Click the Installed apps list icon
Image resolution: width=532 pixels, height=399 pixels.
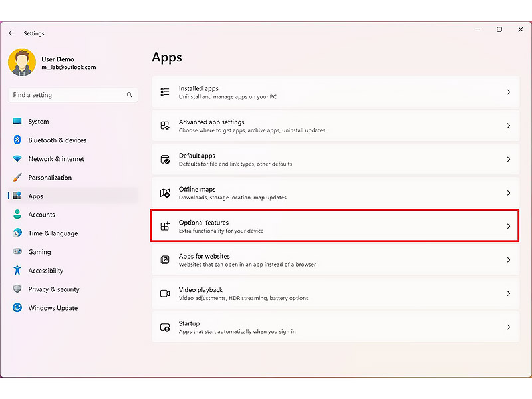point(165,92)
